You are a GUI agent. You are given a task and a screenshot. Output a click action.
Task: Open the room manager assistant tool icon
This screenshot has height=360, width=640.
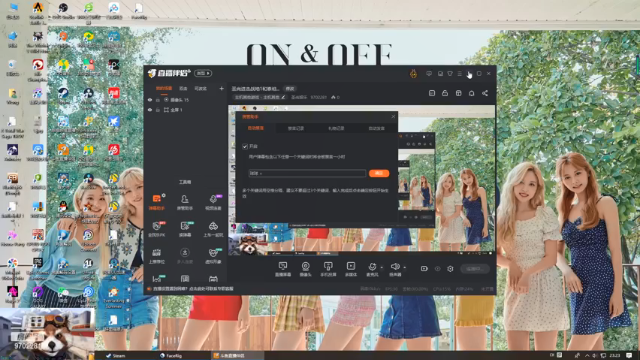(x=184, y=202)
